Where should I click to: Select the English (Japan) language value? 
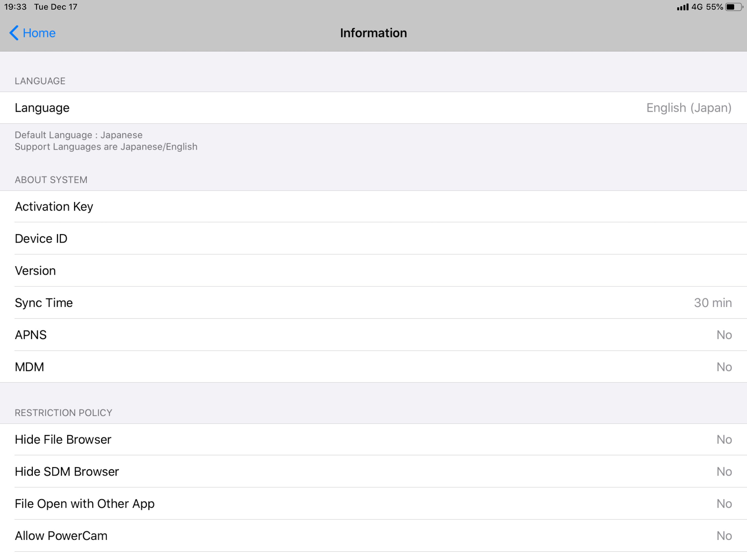coord(689,108)
